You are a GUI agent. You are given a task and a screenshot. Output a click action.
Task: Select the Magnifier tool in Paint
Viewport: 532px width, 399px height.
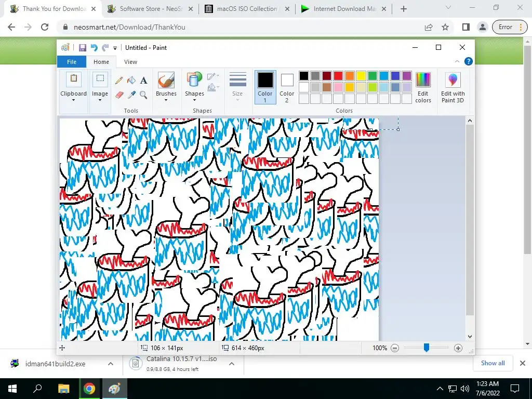(x=143, y=95)
